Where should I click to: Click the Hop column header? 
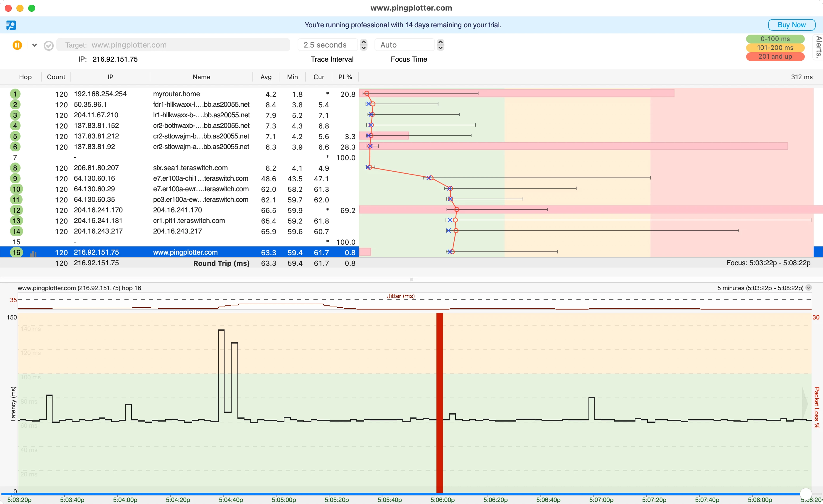25,77
